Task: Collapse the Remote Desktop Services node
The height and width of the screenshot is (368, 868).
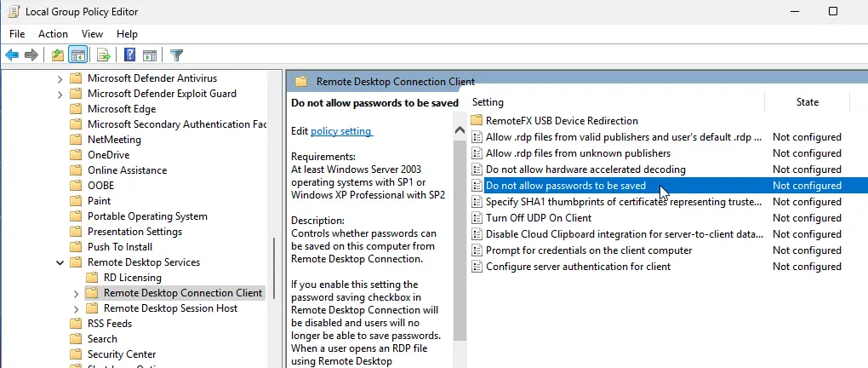Action: tap(60, 262)
